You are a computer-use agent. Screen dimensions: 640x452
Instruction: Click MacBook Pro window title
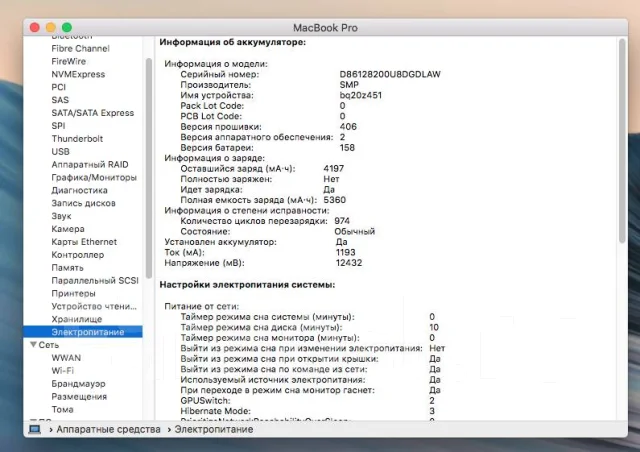(325, 28)
